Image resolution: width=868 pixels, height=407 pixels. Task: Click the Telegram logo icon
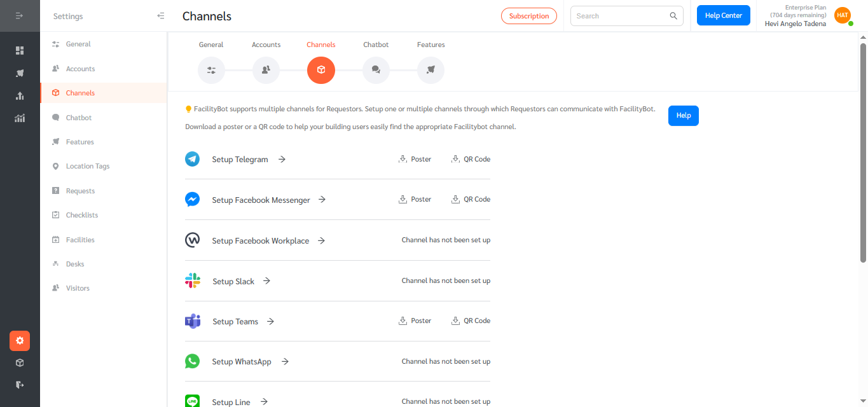tap(192, 159)
